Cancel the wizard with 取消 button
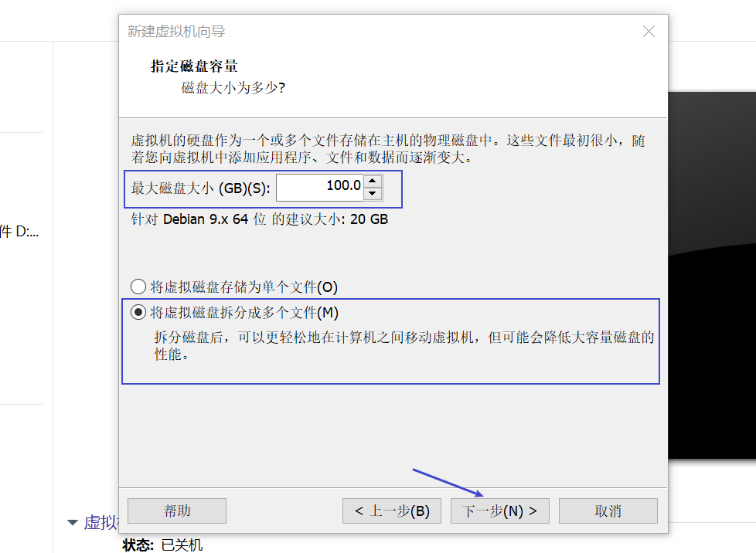This screenshot has width=756, height=553. point(608,511)
